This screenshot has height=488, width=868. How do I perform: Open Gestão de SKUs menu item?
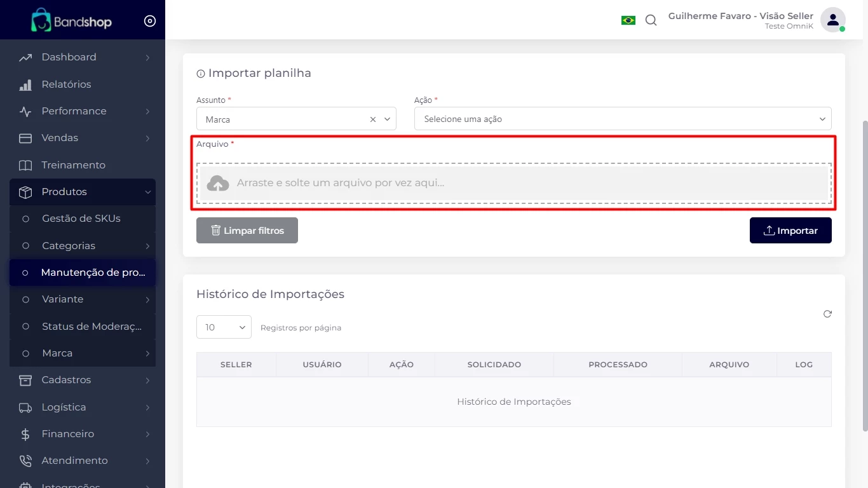tap(81, 219)
